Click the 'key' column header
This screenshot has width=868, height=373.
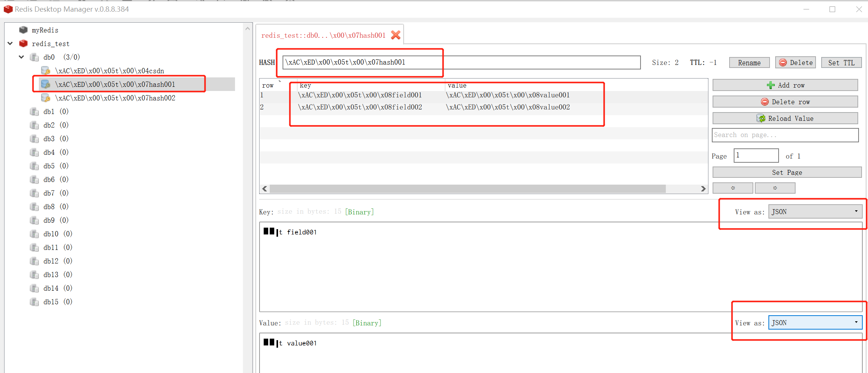coord(305,85)
